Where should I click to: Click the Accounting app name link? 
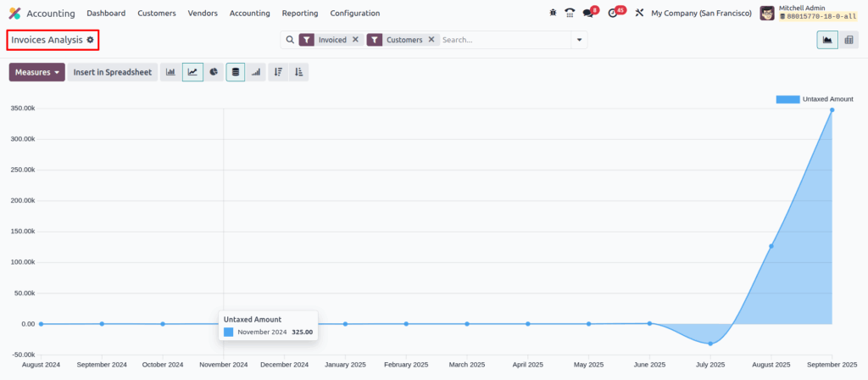(x=51, y=13)
